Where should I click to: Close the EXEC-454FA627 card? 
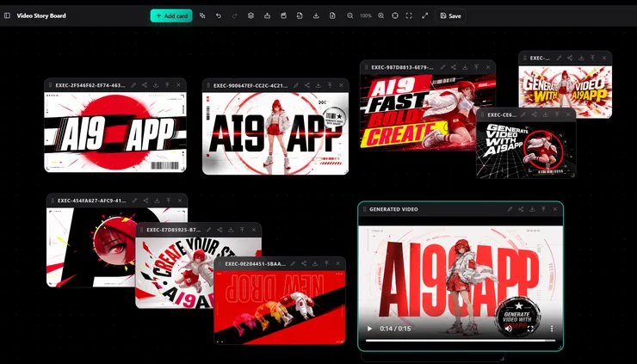[180, 201]
